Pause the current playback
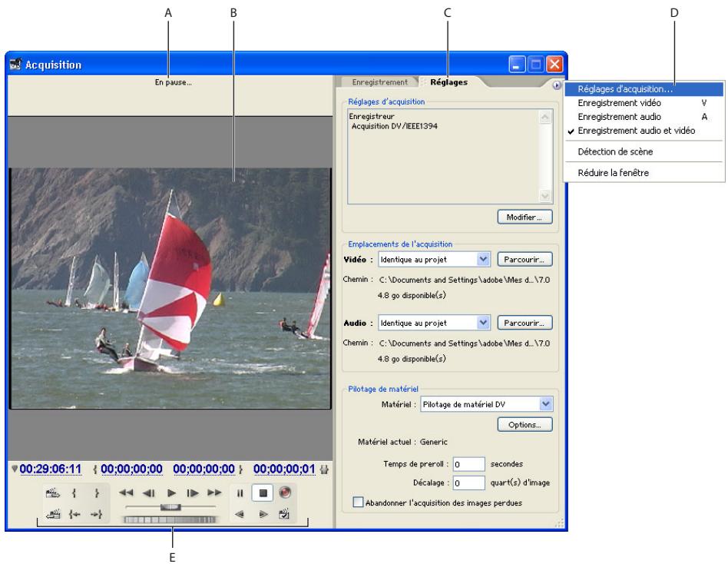Screen dimensions: 728x564 tap(239, 494)
